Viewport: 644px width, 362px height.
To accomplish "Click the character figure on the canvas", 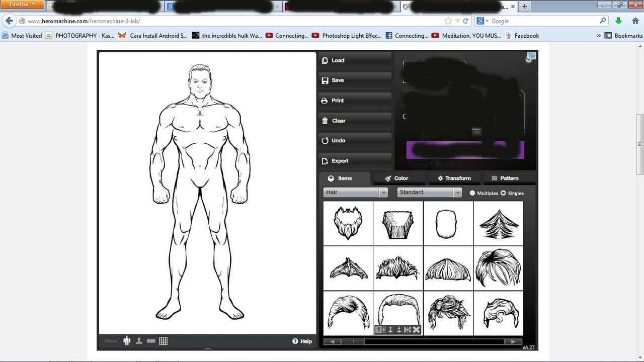I will click(x=200, y=191).
